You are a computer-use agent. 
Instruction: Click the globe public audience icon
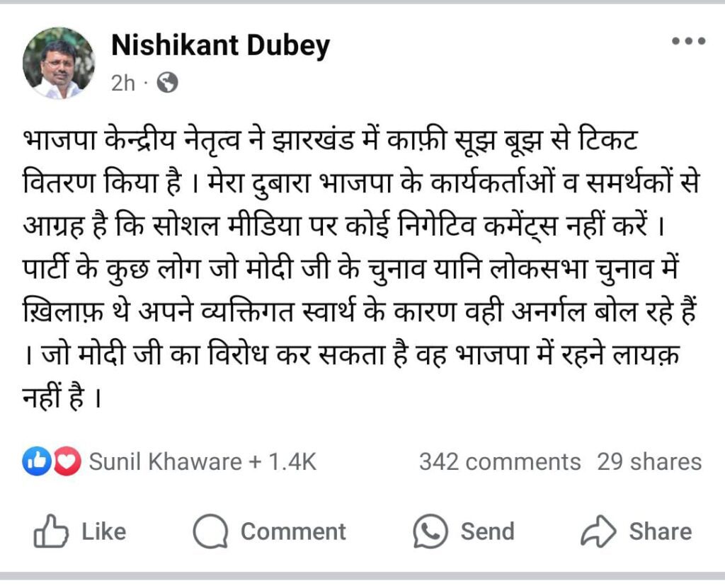click(167, 83)
